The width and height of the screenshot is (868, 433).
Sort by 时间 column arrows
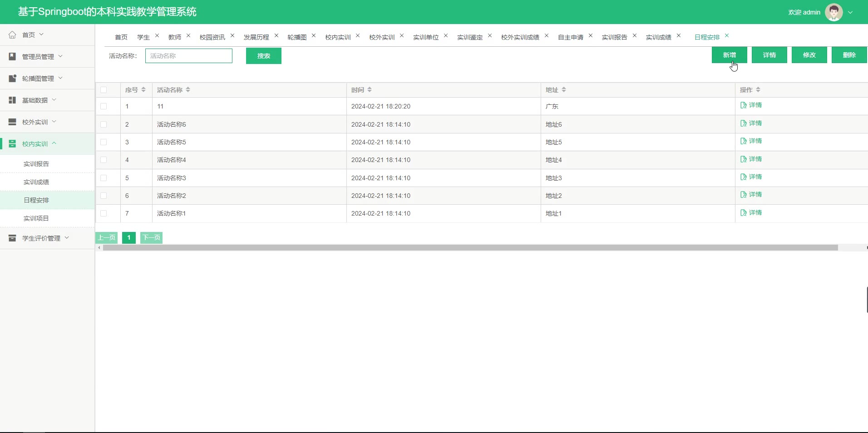(x=370, y=90)
